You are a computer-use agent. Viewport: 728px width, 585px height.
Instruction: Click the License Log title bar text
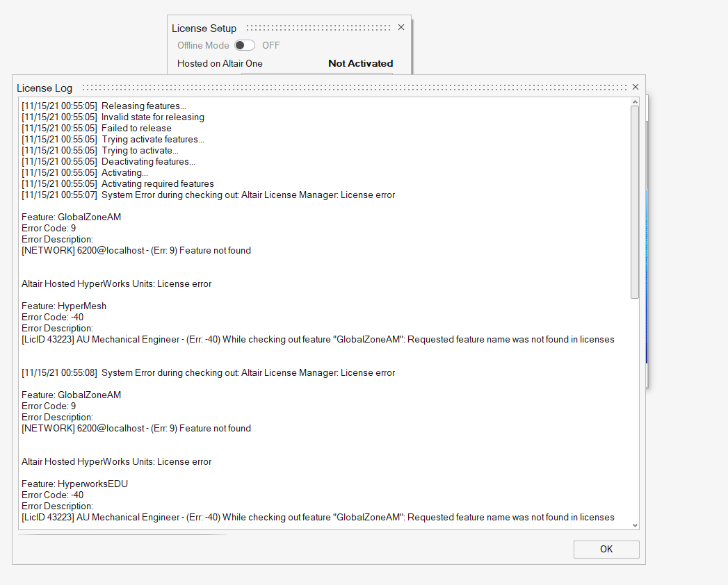click(45, 88)
